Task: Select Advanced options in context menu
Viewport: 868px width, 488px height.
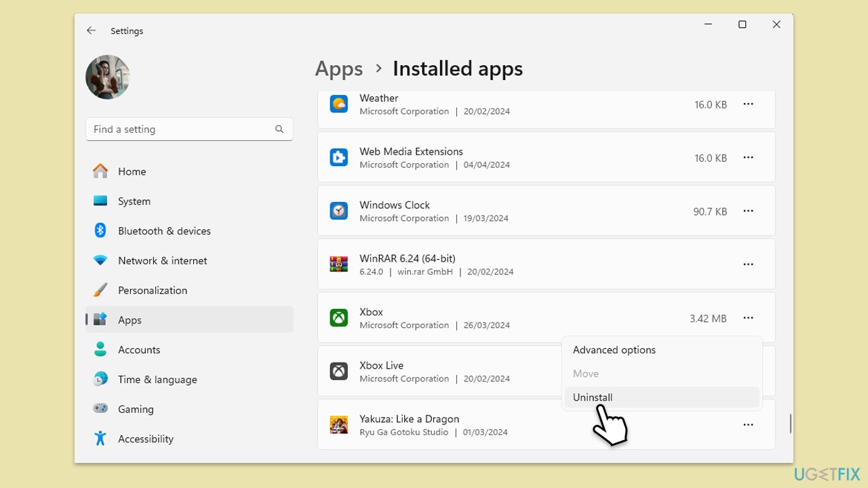Action: [614, 350]
